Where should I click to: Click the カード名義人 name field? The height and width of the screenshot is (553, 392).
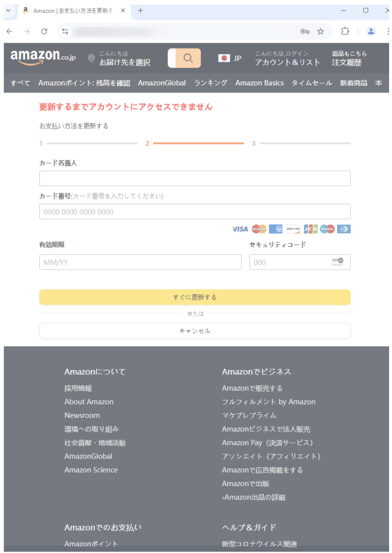(x=195, y=178)
